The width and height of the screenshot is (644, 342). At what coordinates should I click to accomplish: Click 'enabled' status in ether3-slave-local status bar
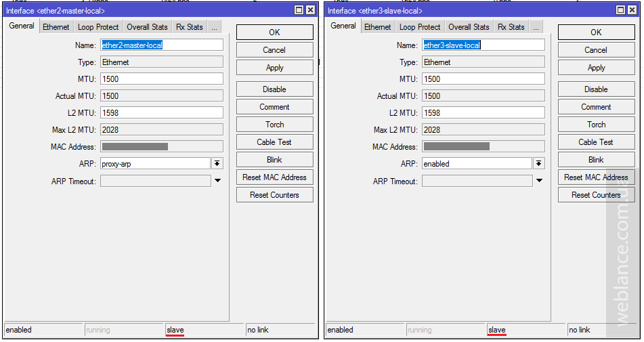click(x=340, y=330)
